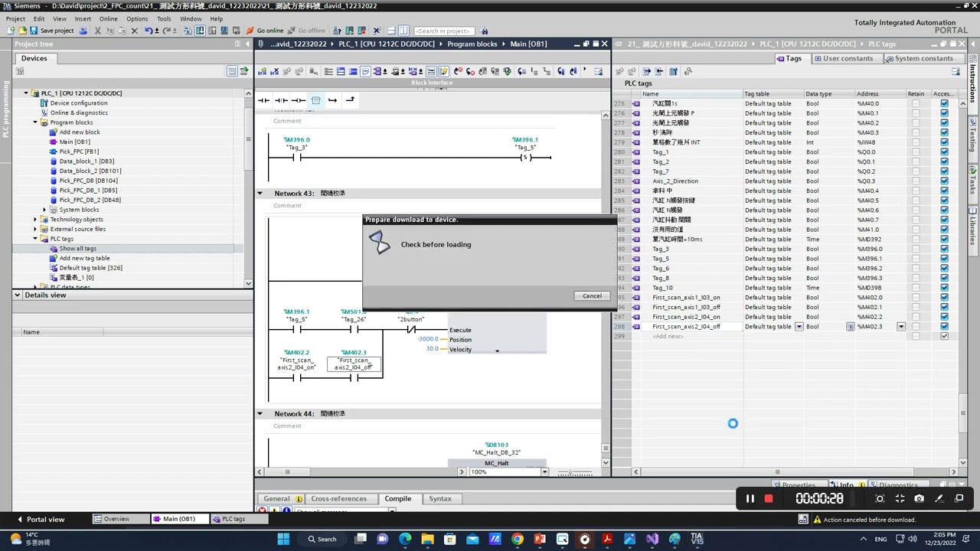Click the camera snapshot icon on recorder bar
The image size is (980, 551).
click(919, 499)
